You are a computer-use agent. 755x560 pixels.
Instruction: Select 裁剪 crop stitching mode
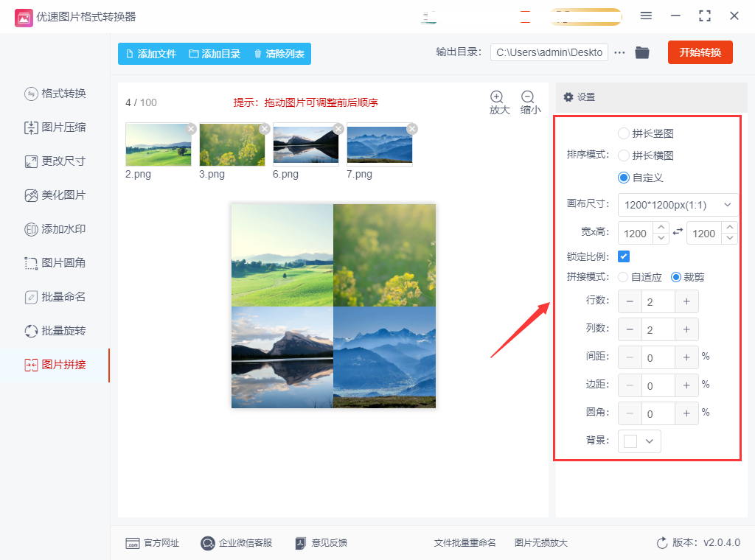pos(676,277)
